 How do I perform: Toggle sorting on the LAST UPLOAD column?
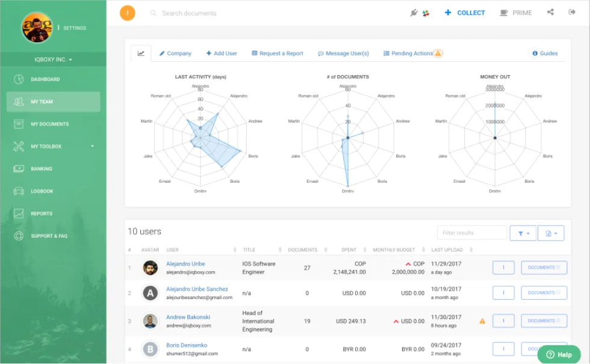[x=471, y=249]
